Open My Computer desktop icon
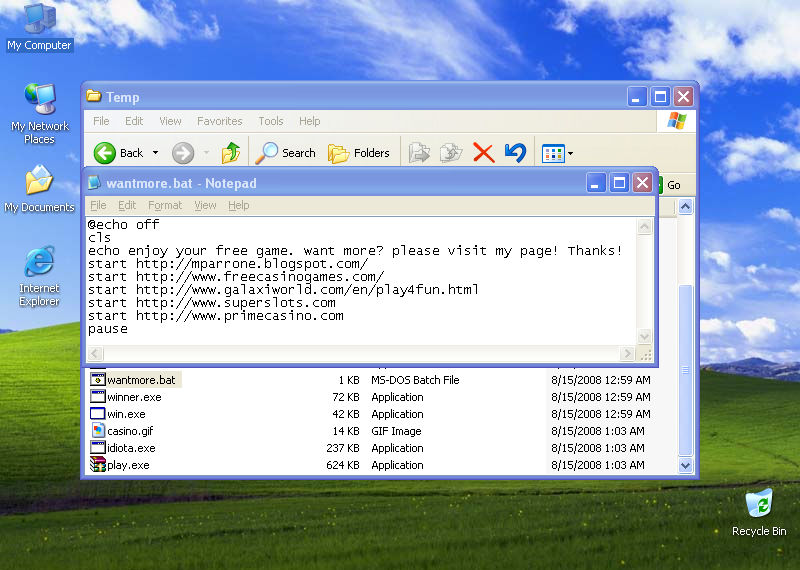The width and height of the screenshot is (800, 570). (x=40, y=27)
